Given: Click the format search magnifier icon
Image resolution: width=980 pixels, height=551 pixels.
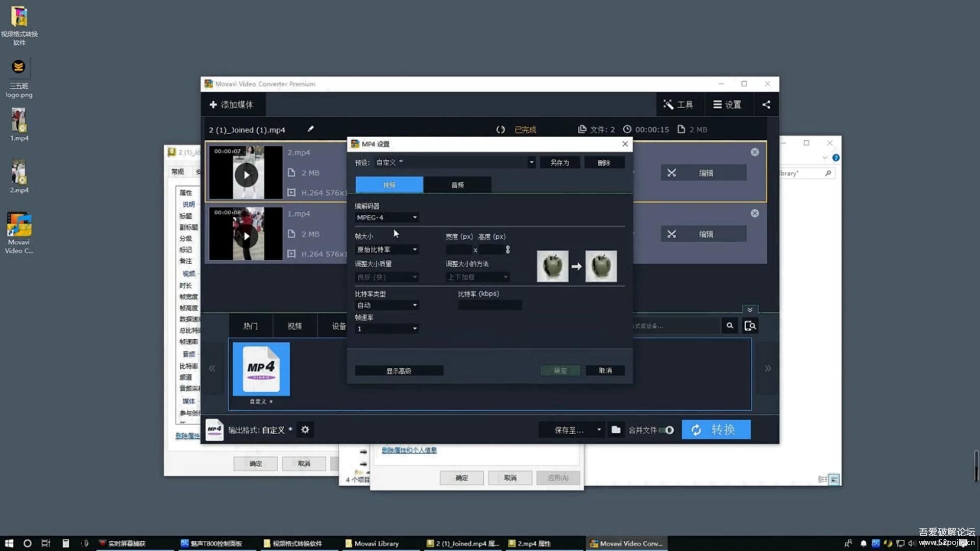Looking at the screenshot, I should click(730, 325).
